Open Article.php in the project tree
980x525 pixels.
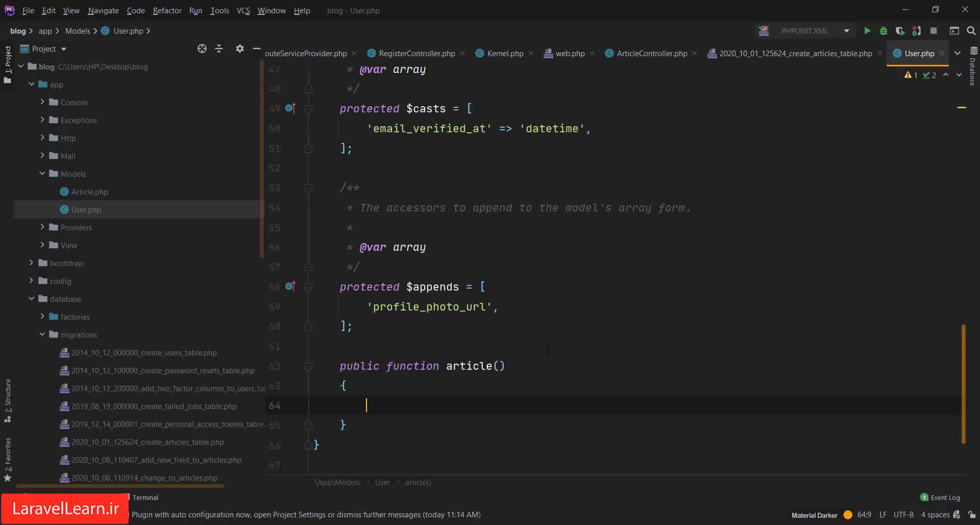[x=89, y=192]
